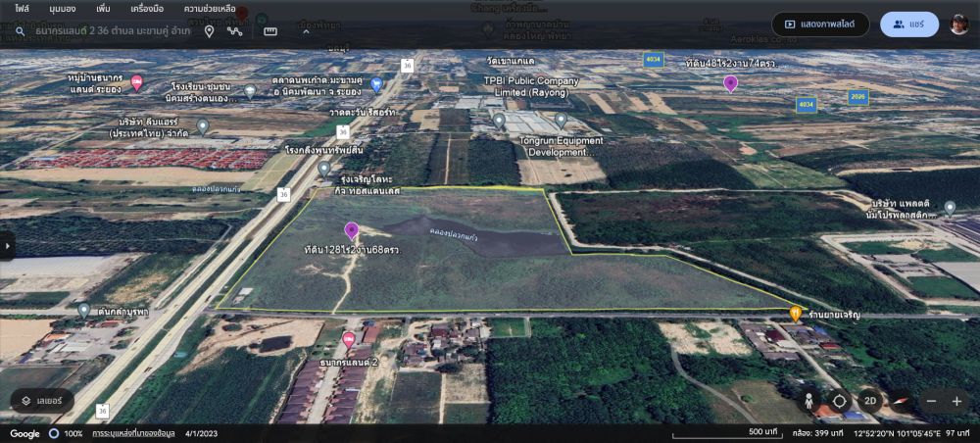Click the search magnifier icon

click(x=19, y=31)
